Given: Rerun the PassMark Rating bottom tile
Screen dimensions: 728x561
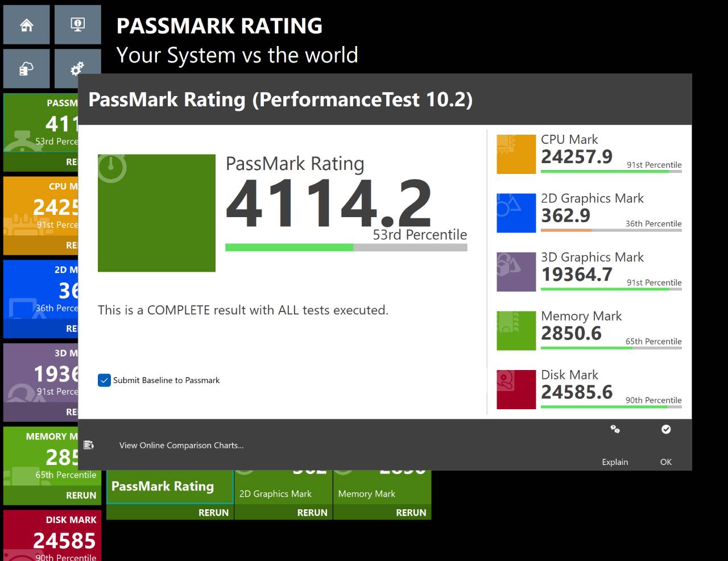Looking at the screenshot, I should (x=213, y=512).
